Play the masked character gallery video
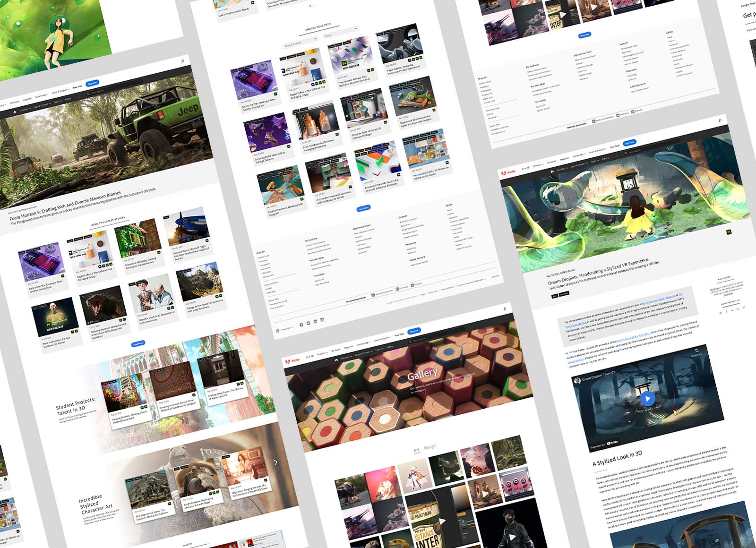 point(513,537)
